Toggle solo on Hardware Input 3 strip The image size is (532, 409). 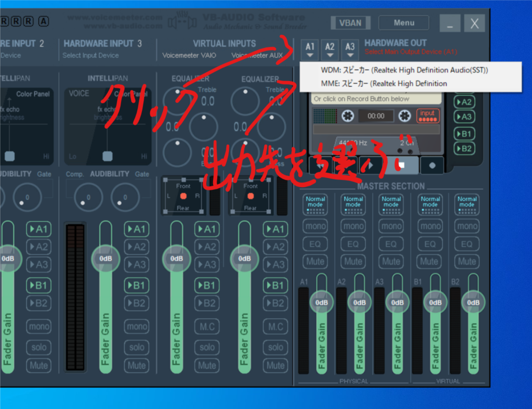tap(137, 347)
